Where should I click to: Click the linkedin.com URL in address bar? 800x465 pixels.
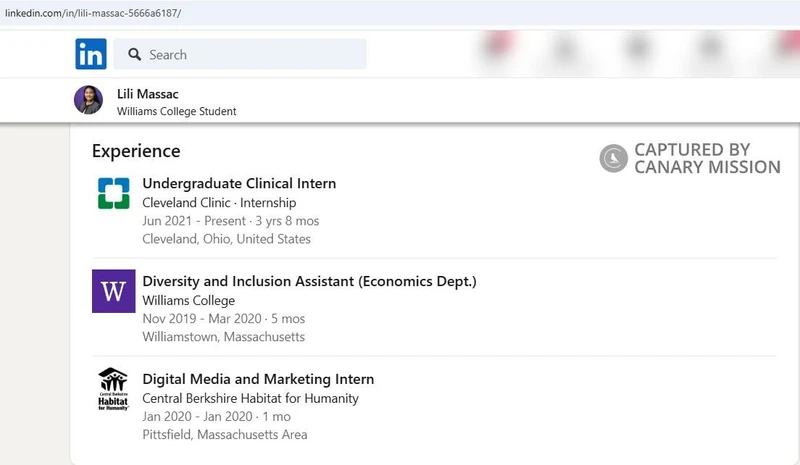93,13
